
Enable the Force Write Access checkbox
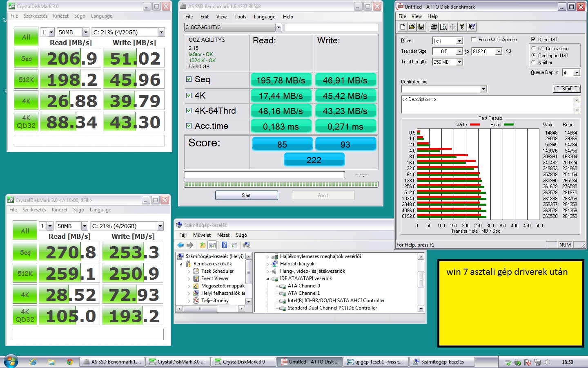point(474,40)
